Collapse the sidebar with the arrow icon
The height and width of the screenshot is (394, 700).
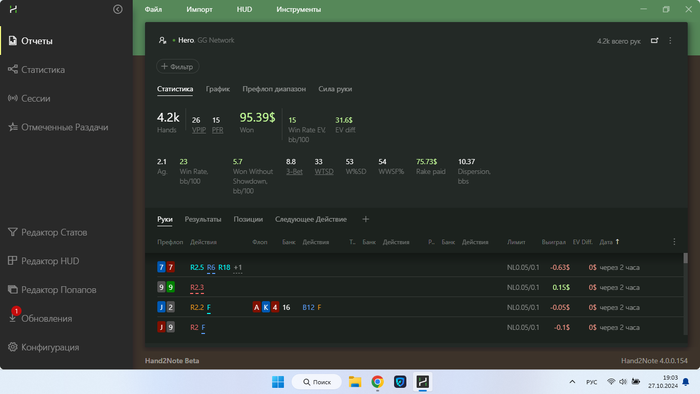point(117,9)
